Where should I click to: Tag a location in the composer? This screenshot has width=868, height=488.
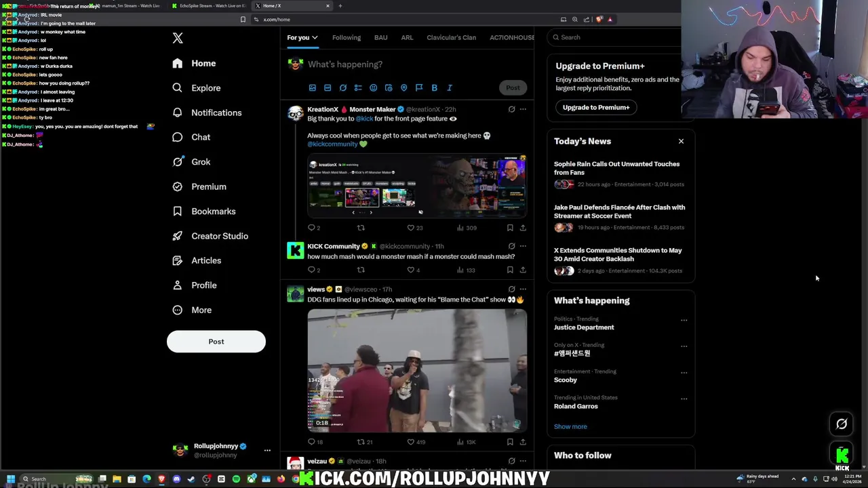coord(403,87)
